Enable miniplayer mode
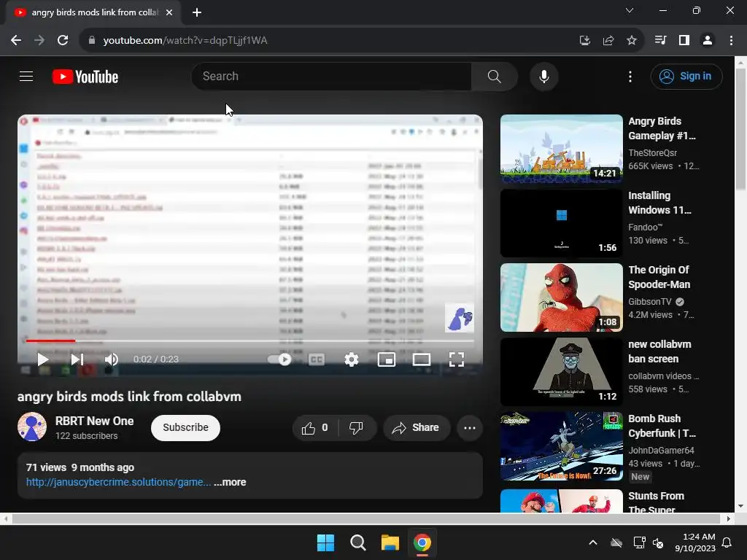Screen dimensions: 747x560 [387, 359]
